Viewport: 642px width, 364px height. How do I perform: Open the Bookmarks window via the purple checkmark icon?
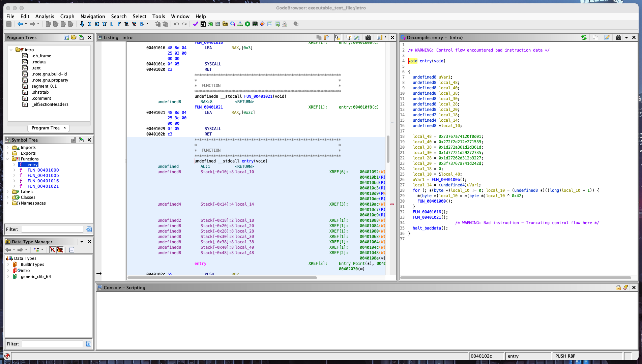[x=195, y=24]
